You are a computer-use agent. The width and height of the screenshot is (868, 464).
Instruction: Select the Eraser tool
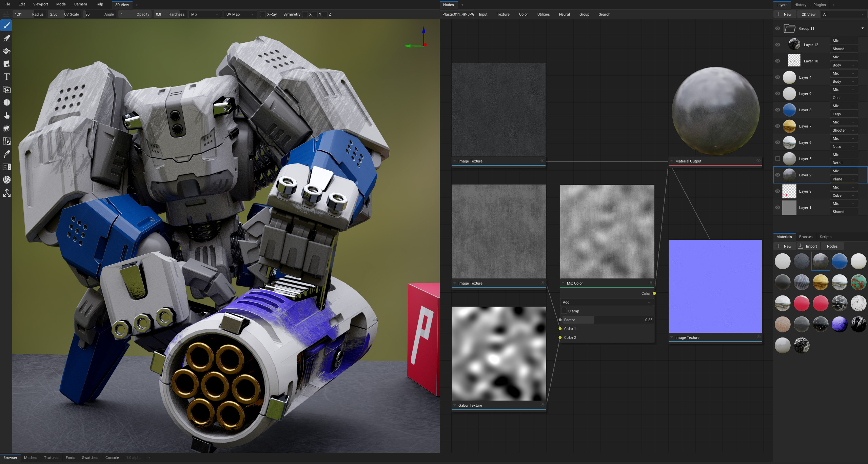(6, 38)
